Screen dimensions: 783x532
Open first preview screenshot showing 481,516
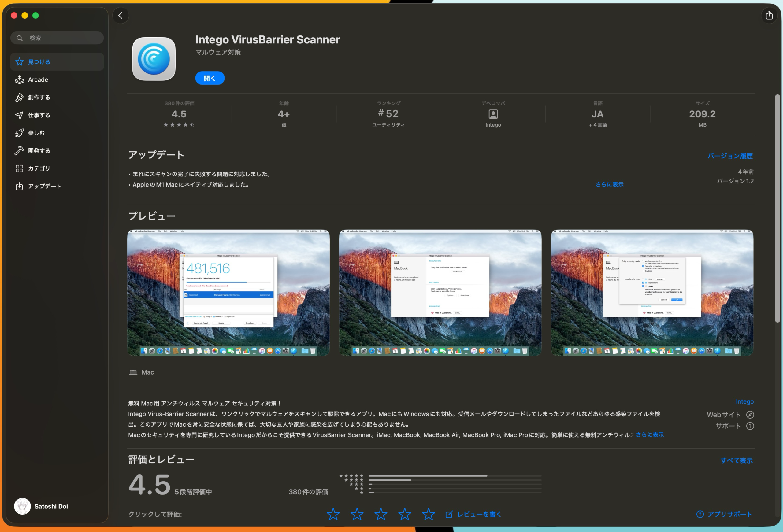(228, 292)
